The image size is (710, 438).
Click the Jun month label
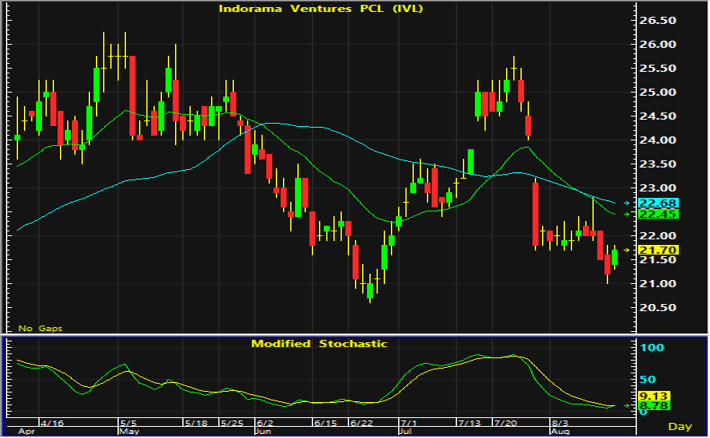click(264, 431)
